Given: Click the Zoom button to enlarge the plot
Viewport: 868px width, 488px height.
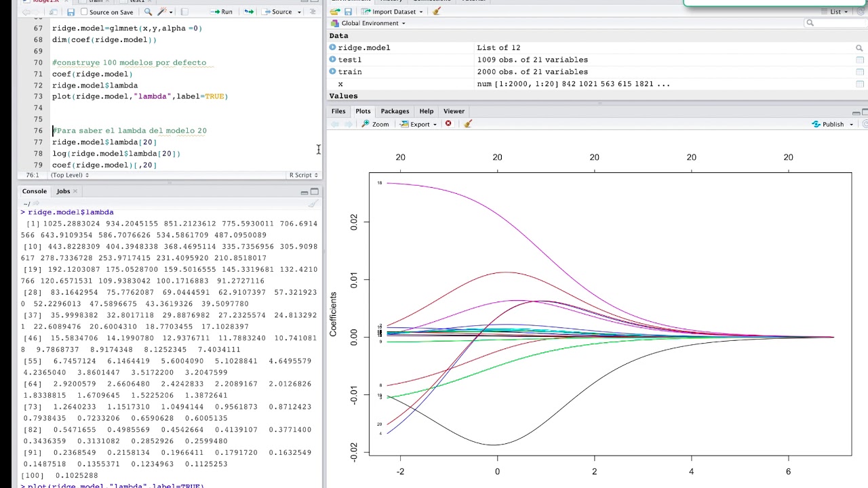Looking at the screenshot, I should coord(375,124).
